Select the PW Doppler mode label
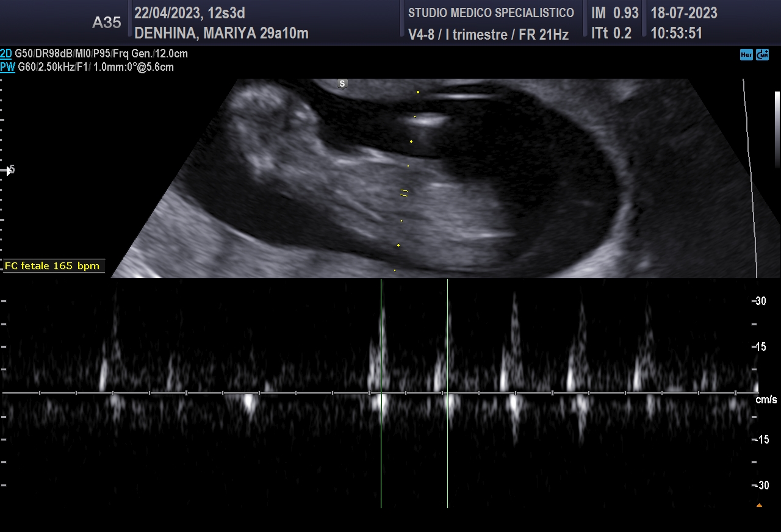This screenshot has width=781, height=532. click(7, 67)
